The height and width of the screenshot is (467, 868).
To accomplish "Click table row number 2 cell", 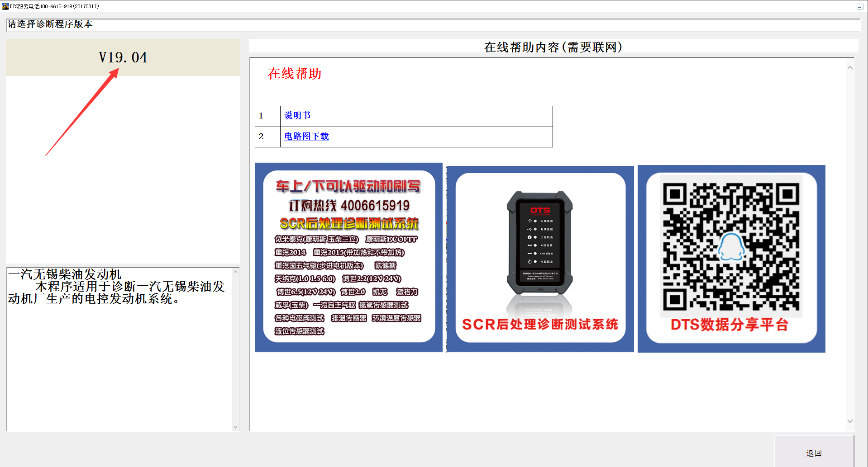I will (267, 137).
